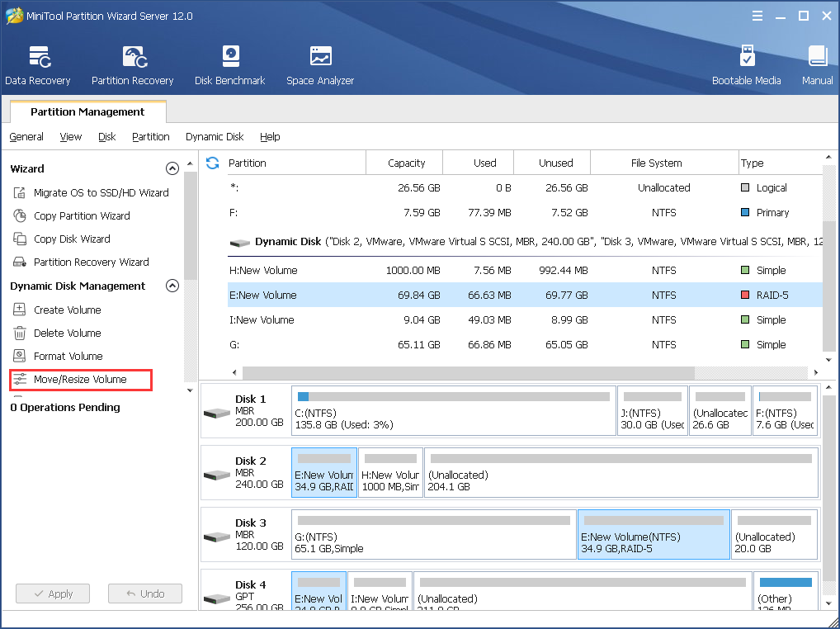
Task: Open the Manual
Action: (818, 65)
